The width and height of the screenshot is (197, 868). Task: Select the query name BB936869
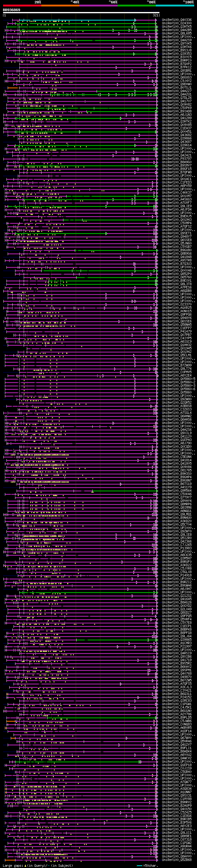pos(11,10)
